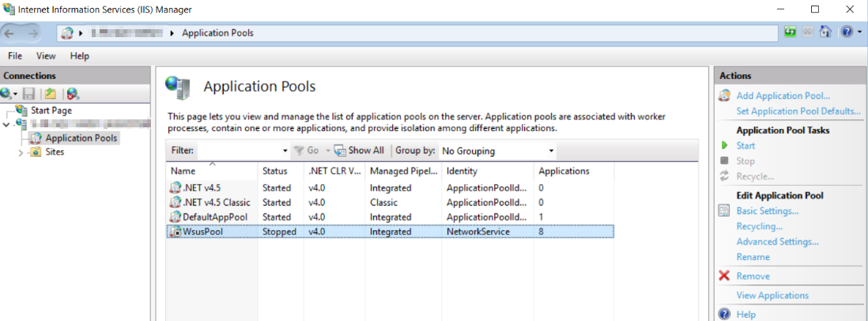The image size is (868, 321).
Task: Select the .NET v4.5 pool row
Action: 390,187
